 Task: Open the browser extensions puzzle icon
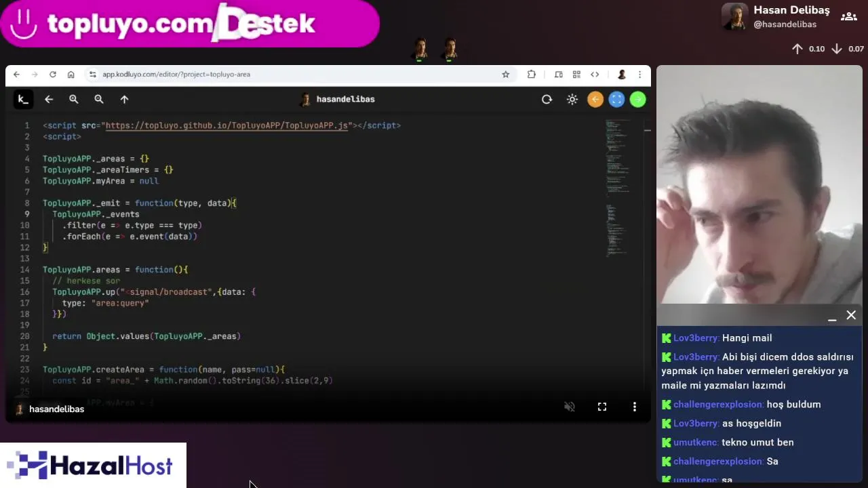531,75
